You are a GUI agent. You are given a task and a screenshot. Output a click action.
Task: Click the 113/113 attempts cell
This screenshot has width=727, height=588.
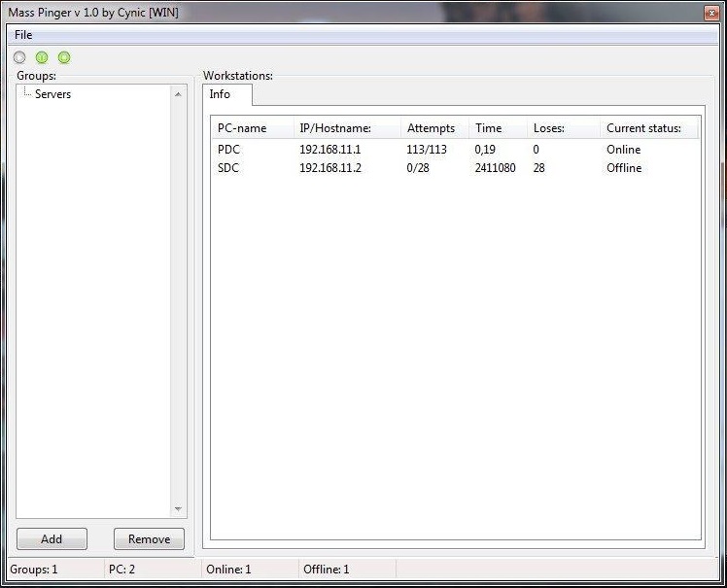(x=427, y=150)
